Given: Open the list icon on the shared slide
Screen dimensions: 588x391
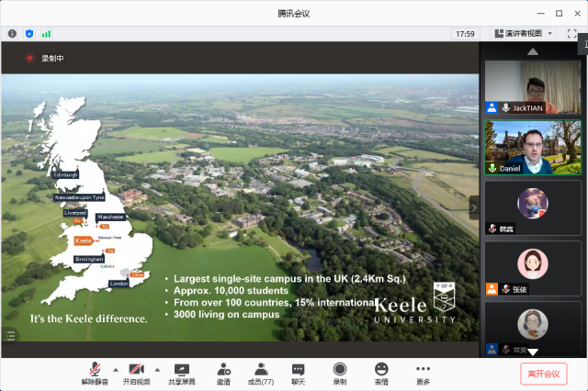Looking at the screenshot, I should (x=10, y=336).
